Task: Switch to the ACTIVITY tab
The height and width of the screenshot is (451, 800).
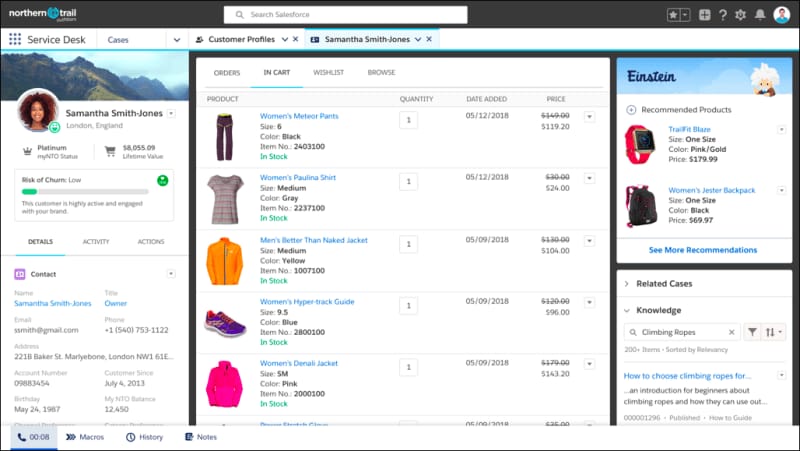Action: click(96, 242)
